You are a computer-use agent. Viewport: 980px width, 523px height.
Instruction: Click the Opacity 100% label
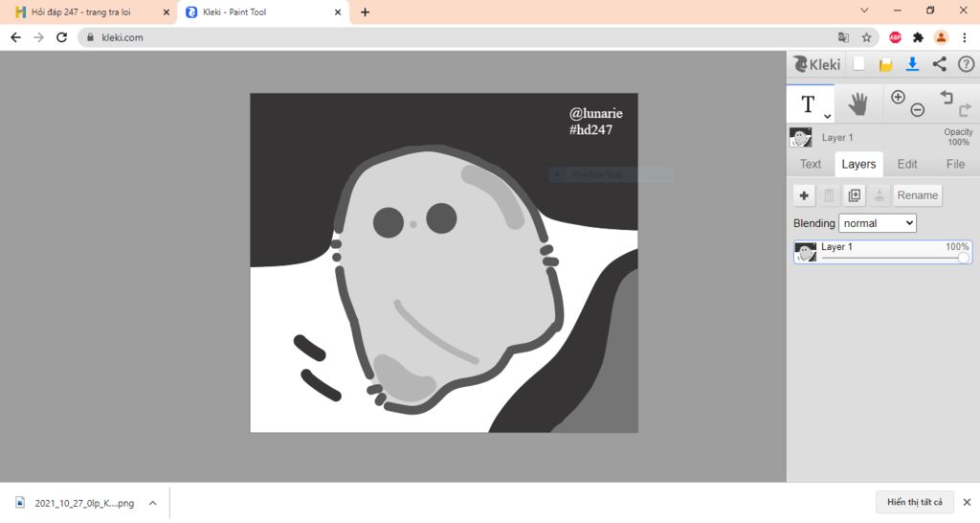click(x=958, y=137)
